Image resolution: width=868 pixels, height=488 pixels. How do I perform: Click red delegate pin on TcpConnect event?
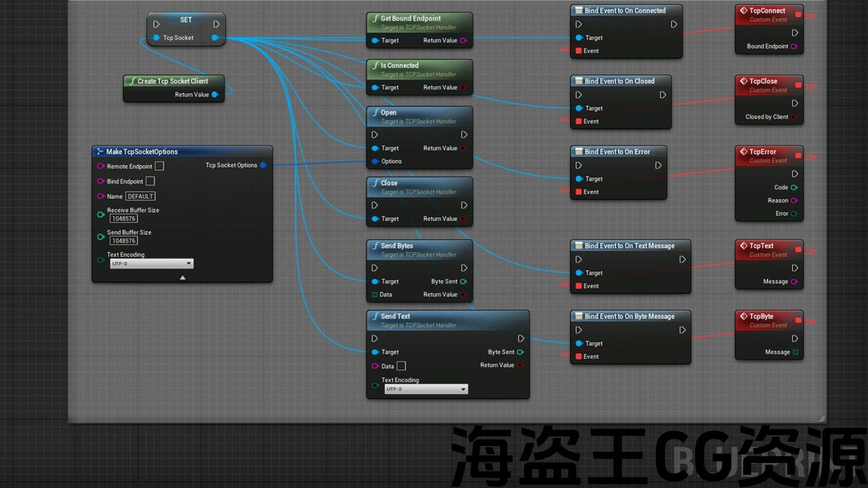[x=798, y=14]
